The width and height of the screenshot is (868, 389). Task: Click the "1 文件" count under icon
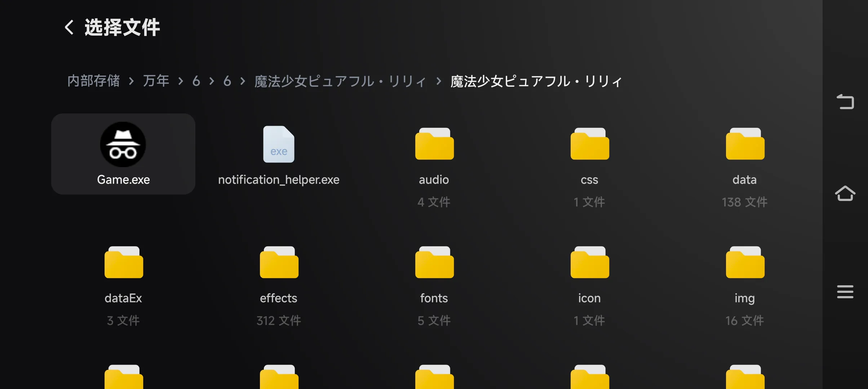(589, 321)
